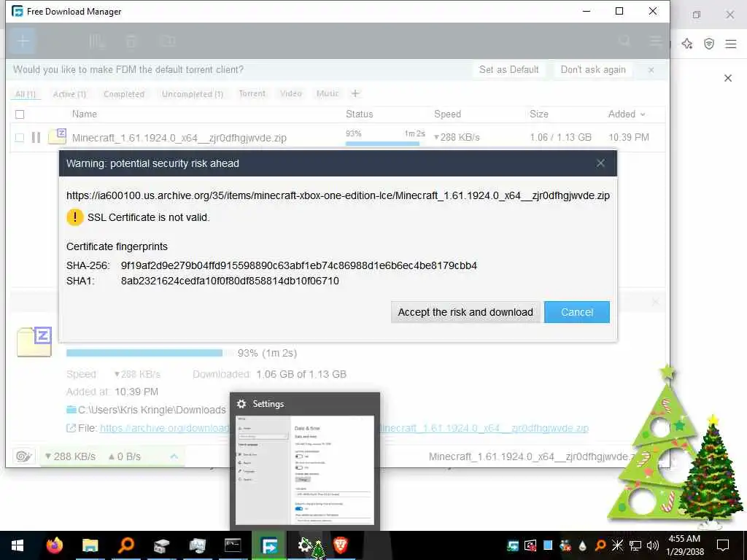Switch to the Completed tab

(124, 94)
